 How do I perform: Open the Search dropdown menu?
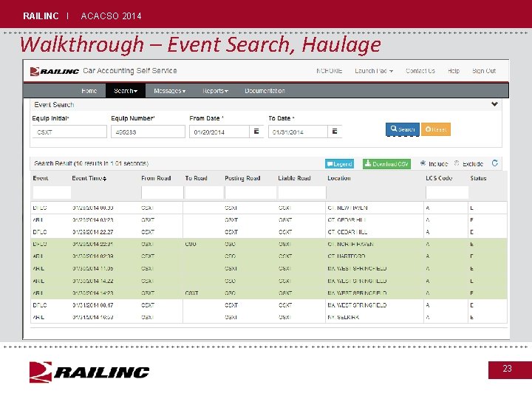(x=126, y=91)
